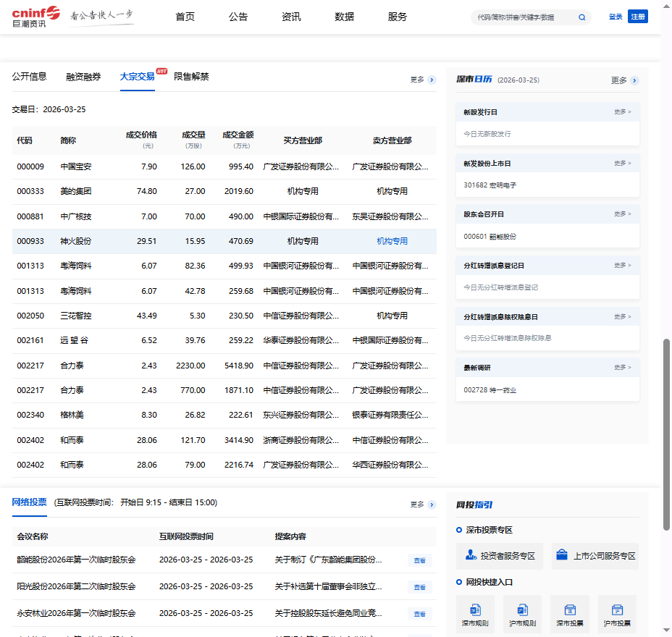The width and height of the screenshot is (672, 637).
Task: Open 投资者服务专区 with person icon
Action: click(500, 556)
